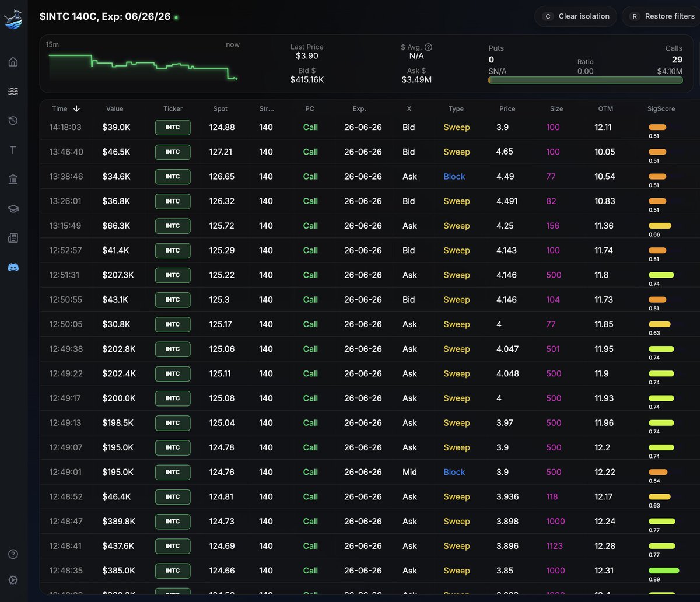The width and height of the screenshot is (700, 602).
Task: Open the newspaper news sidebar icon
Action: pos(13,237)
